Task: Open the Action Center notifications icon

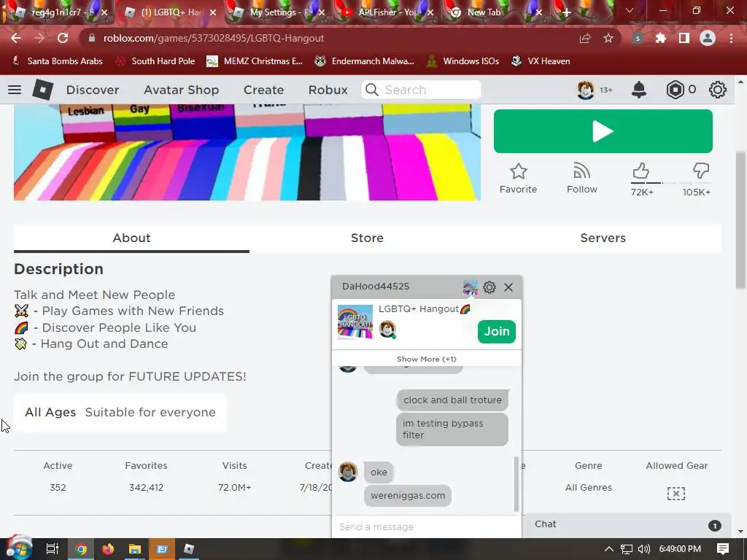Action: coord(723,549)
